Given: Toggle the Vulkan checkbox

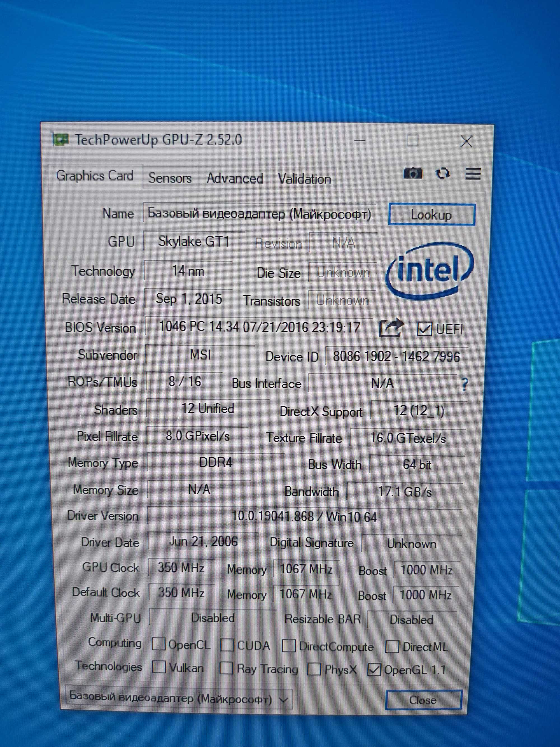Looking at the screenshot, I should point(159,667).
